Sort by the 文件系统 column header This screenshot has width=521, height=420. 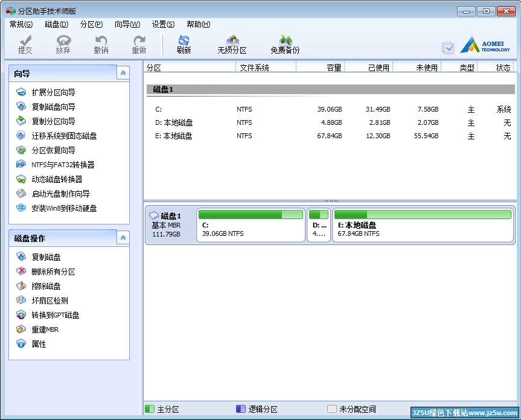(x=266, y=68)
